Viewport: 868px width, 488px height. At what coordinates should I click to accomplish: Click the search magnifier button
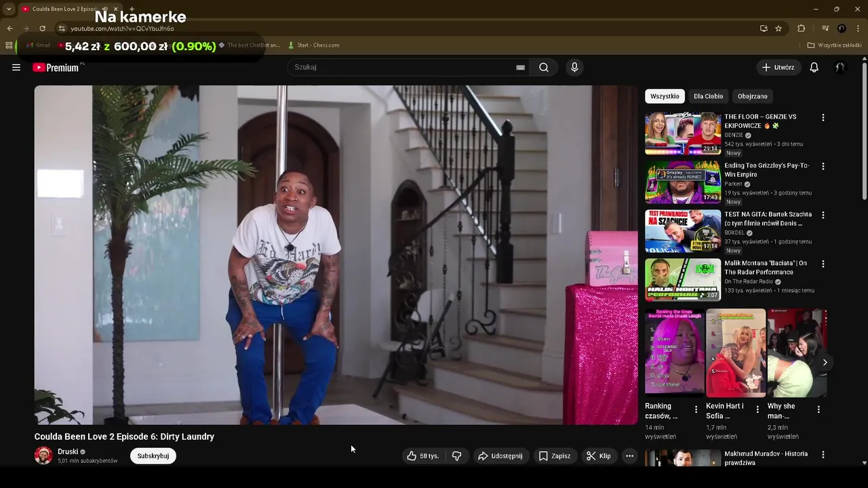coord(544,67)
